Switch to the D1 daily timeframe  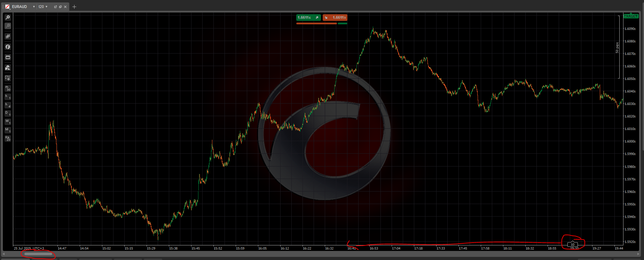[8, 113]
